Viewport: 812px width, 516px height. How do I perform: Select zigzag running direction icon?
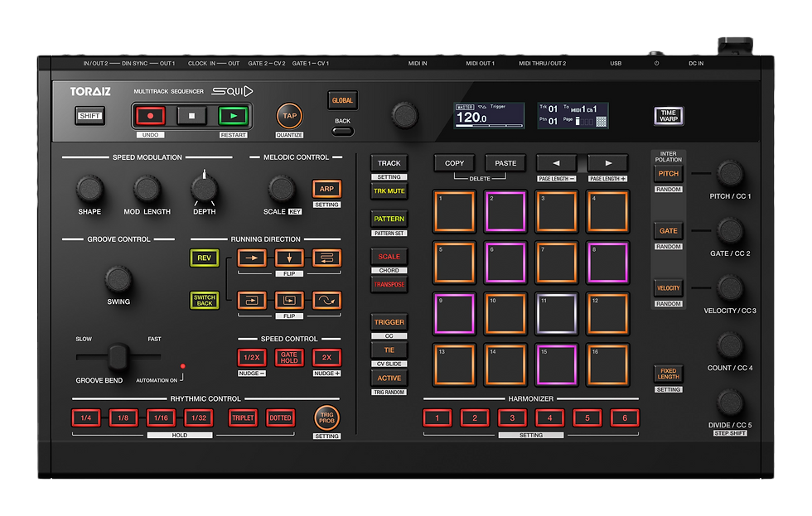pyautogui.click(x=326, y=258)
